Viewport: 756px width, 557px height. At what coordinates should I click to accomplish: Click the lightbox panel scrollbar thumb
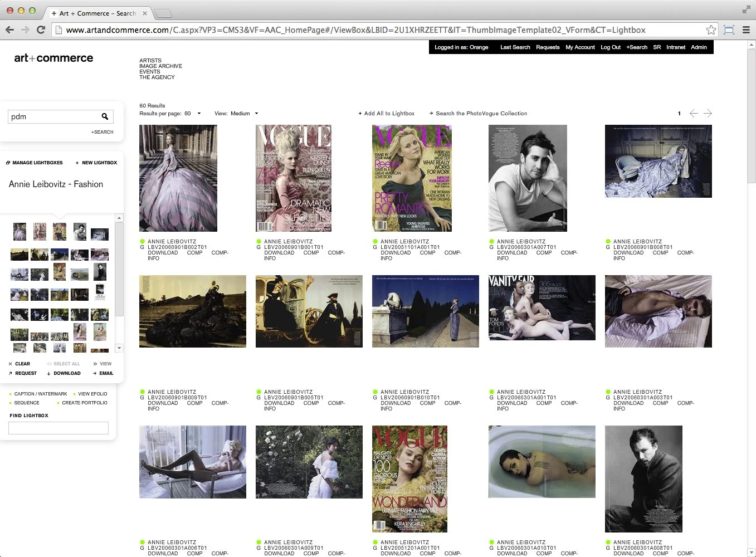119,268
